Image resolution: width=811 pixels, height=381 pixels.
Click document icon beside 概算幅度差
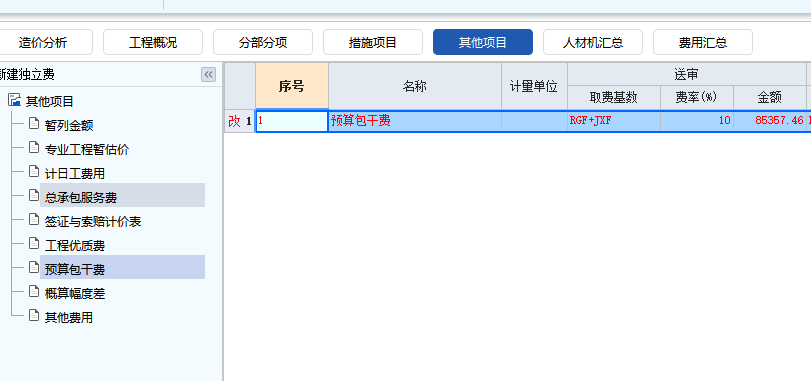(x=34, y=292)
